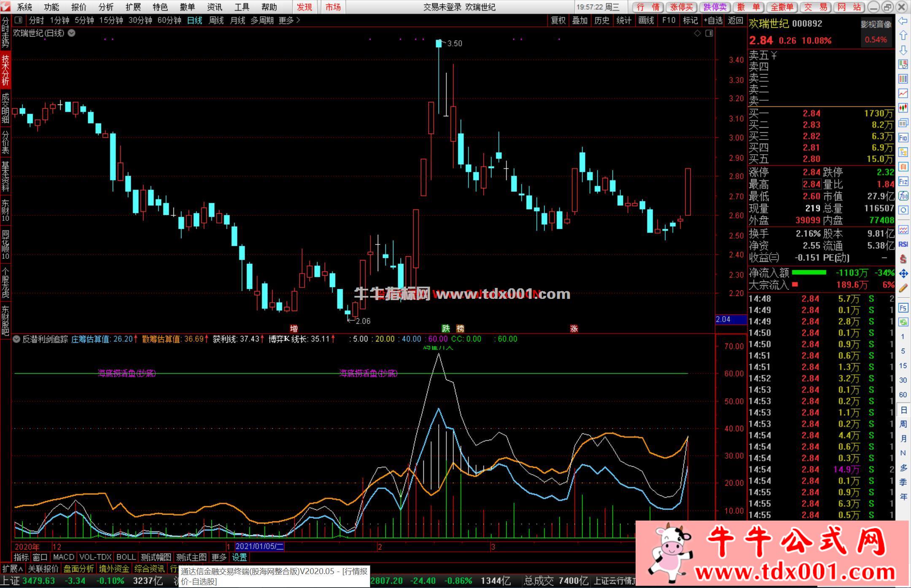This screenshot has width=911, height=588.
Task: Open the 指标 selector at bottom bar
Action: (21, 557)
